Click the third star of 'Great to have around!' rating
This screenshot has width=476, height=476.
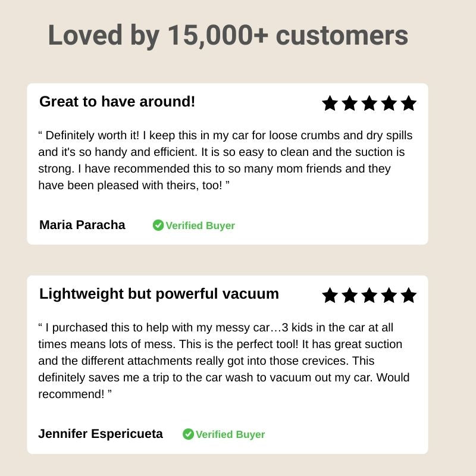click(x=369, y=103)
